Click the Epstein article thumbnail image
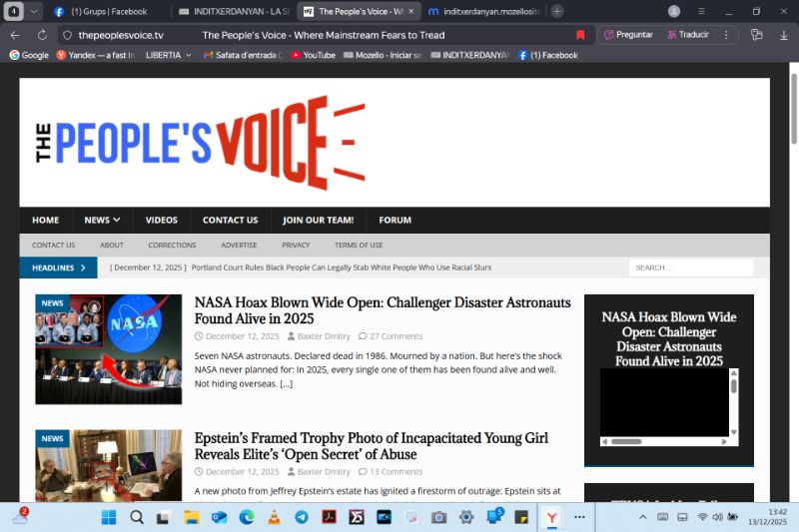 coord(108,465)
